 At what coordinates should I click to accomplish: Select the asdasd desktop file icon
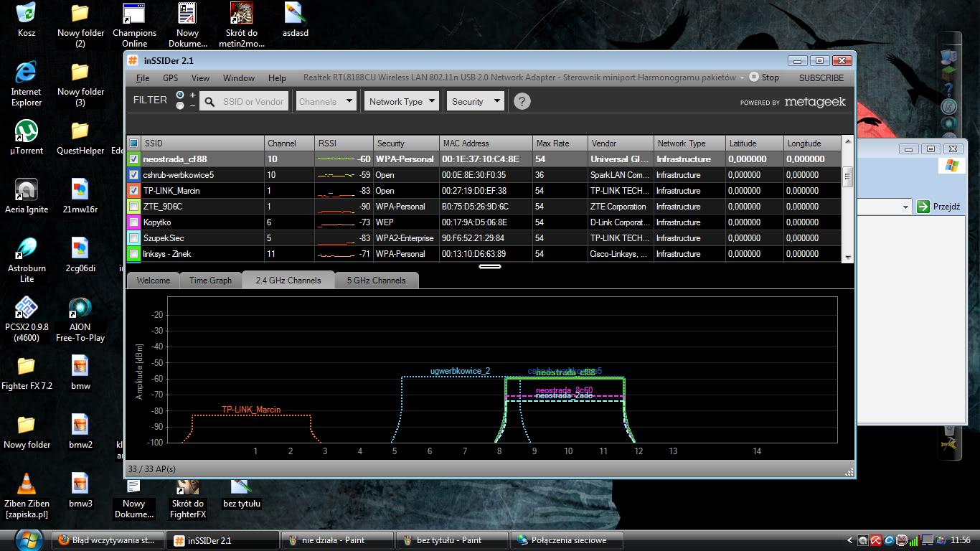point(296,20)
